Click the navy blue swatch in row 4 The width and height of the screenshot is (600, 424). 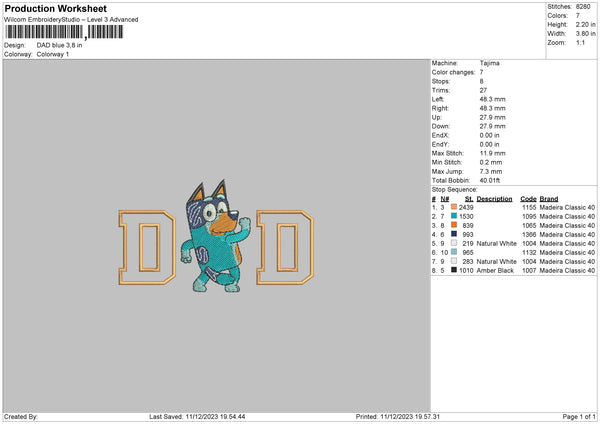454,234
